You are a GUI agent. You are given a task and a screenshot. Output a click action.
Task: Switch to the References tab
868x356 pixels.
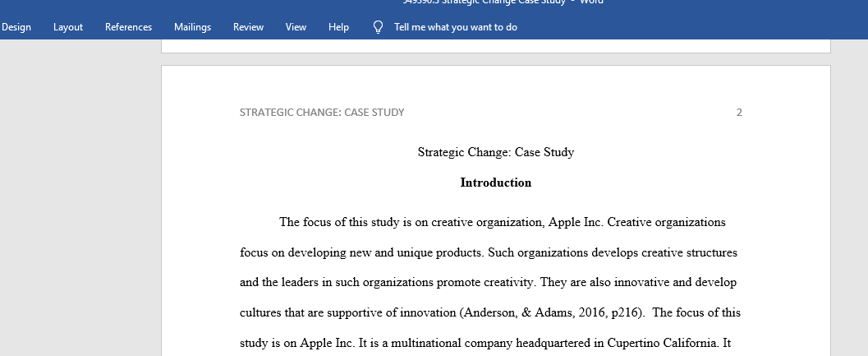click(x=128, y=27)
